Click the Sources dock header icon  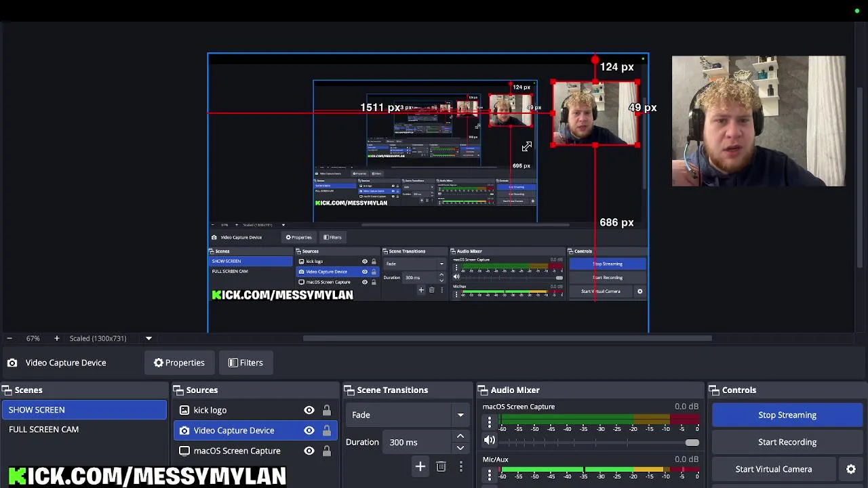(179, 390)
